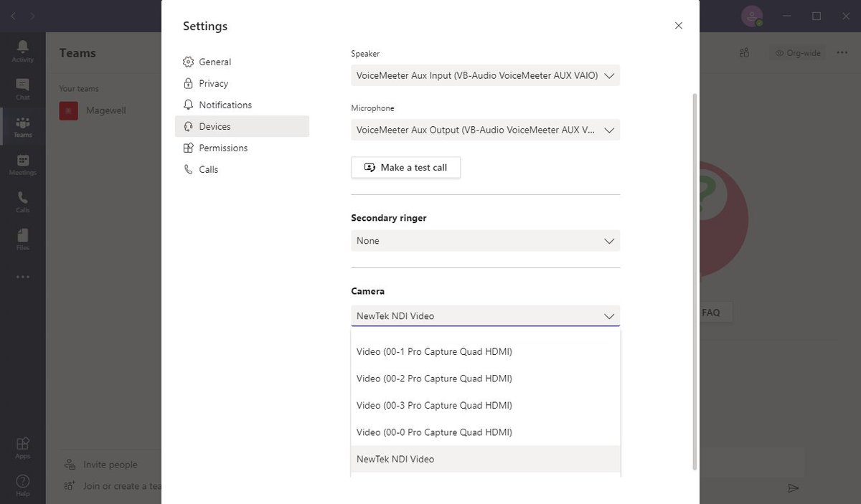Click the Org-wide label

pos(797,53)
